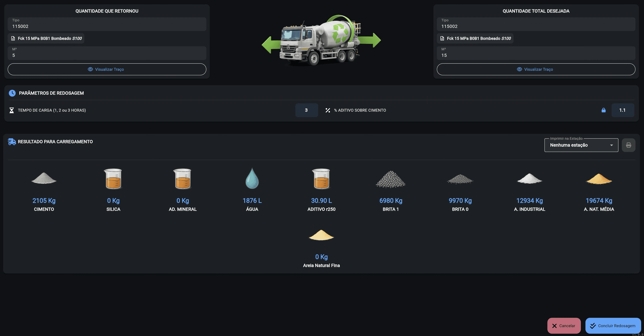Click the aditivo percentage field 1.1

(x=623, y=110)
